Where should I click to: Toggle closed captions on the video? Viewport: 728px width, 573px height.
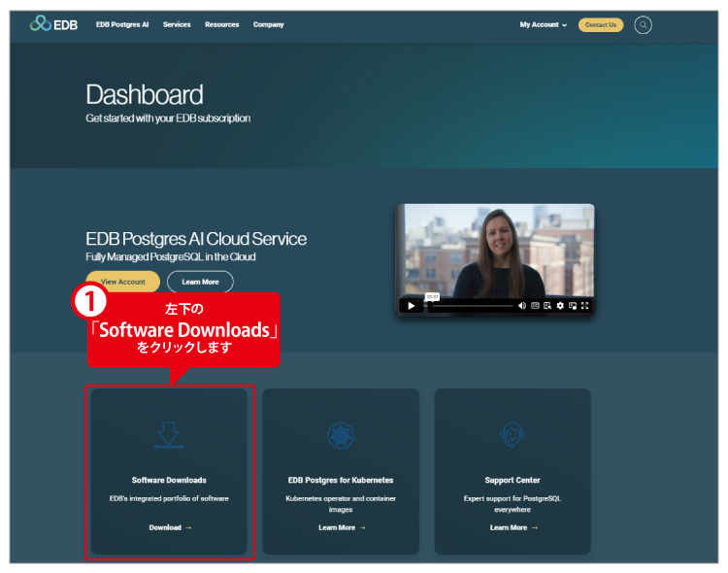pyautogui.click(x=535, y=305)
